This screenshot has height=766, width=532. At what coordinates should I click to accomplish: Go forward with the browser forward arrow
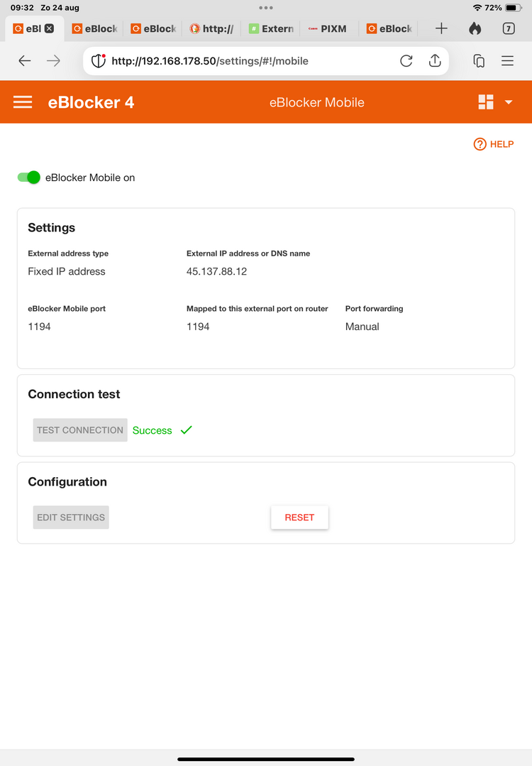click(54, 60)
